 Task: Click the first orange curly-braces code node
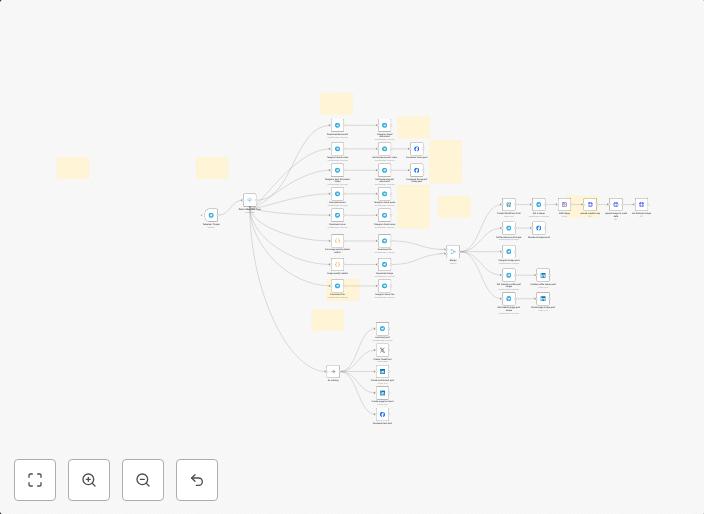(338, 241)
